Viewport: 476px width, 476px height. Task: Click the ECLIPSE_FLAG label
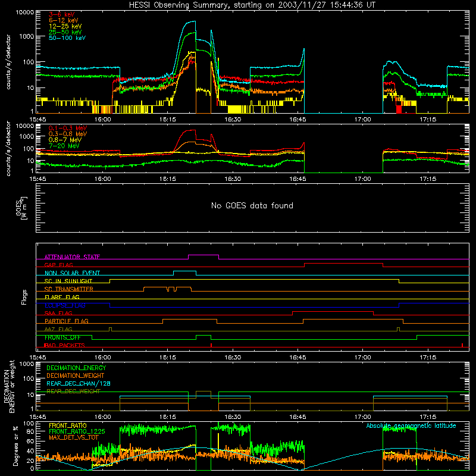(x=65, y=305)
